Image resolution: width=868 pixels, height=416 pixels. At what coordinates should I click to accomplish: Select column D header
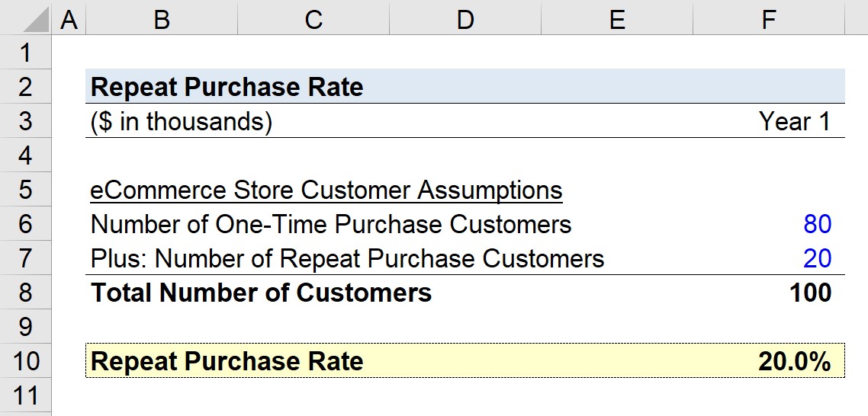tap(465, 18)
